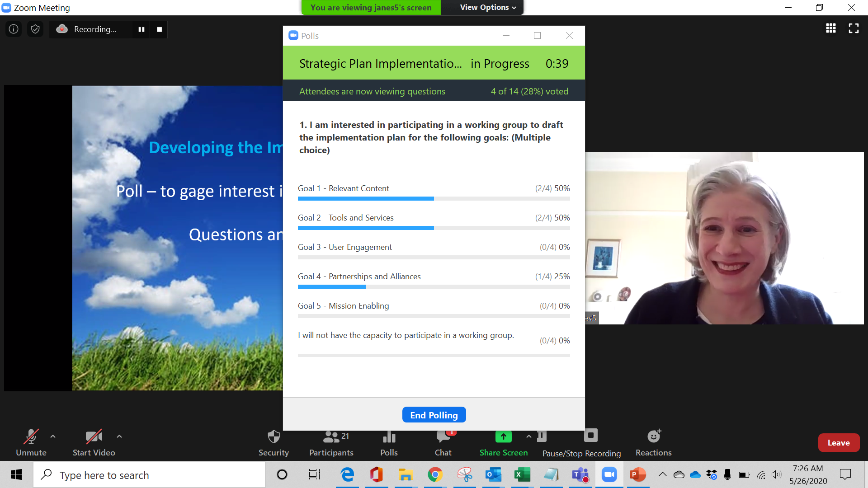Open the Participants panel
This screenshot has height=488, width=868.
pyautogui.click(x=331, y=443)
